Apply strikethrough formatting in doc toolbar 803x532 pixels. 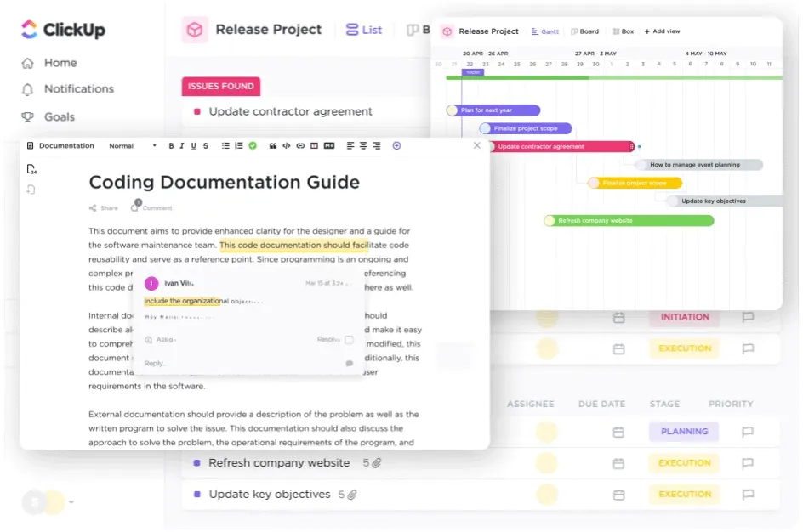pyautogui.click(x=205, y=146)
